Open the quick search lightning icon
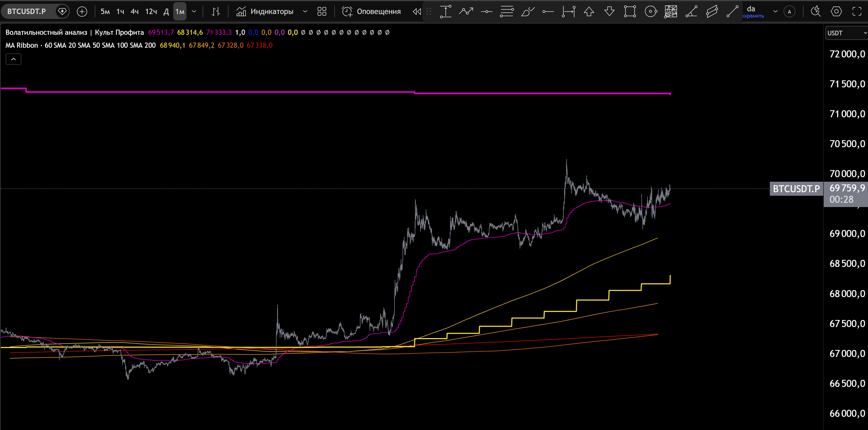868x430 pixels. tap(815, 11)
